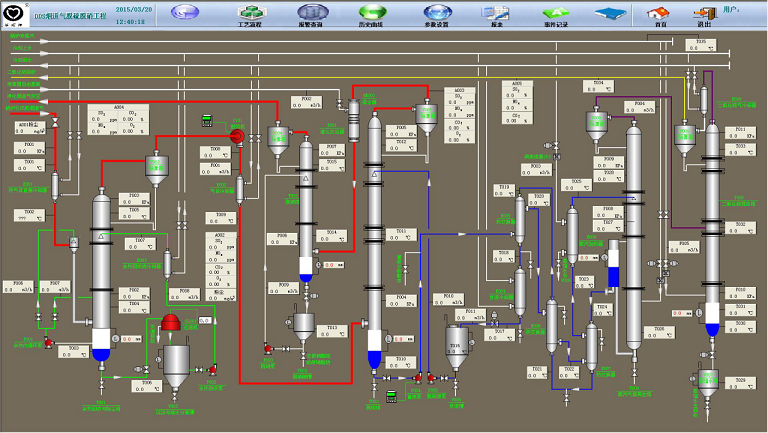
Task: Open the 参数设置 parameter settings page
Action: [x=436, y=14]
